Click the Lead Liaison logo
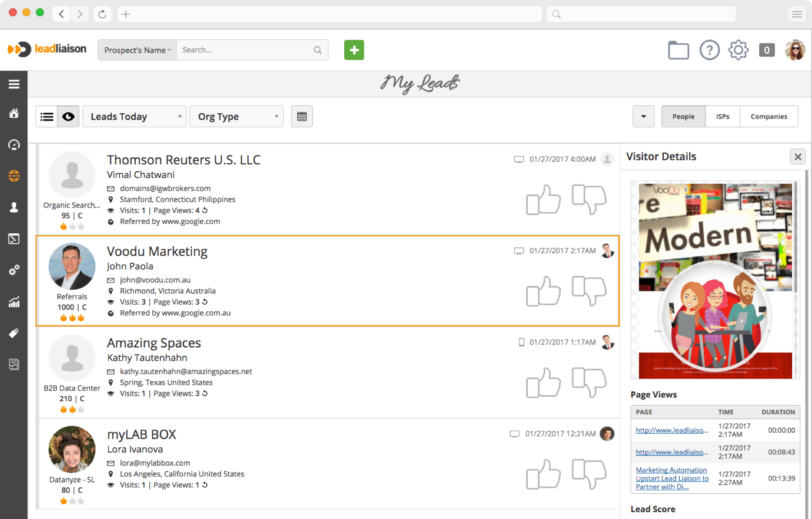 [47, 49]
